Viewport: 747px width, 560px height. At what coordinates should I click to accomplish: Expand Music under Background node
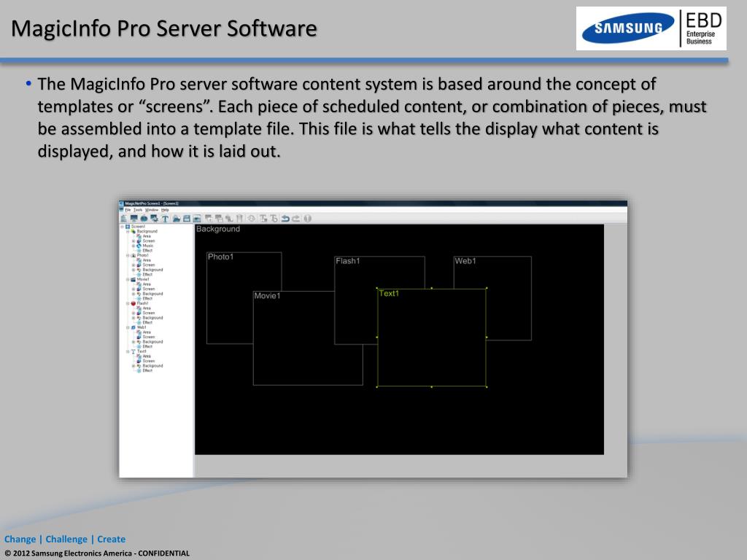pyautogui.click(x=133, y=246)
